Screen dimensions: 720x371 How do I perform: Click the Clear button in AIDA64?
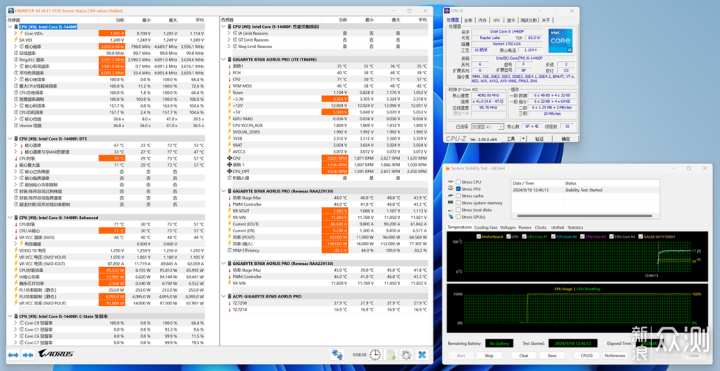pos(524,355)
